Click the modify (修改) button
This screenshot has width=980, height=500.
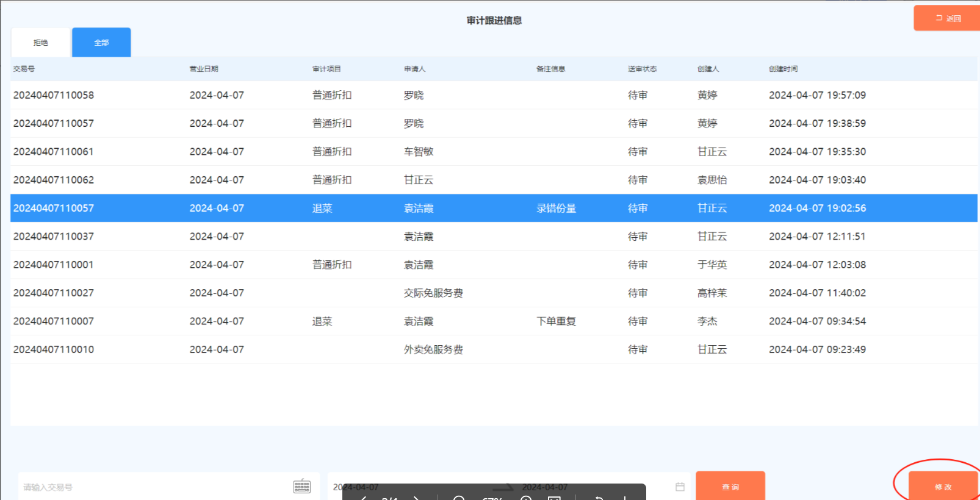(943, 486)
